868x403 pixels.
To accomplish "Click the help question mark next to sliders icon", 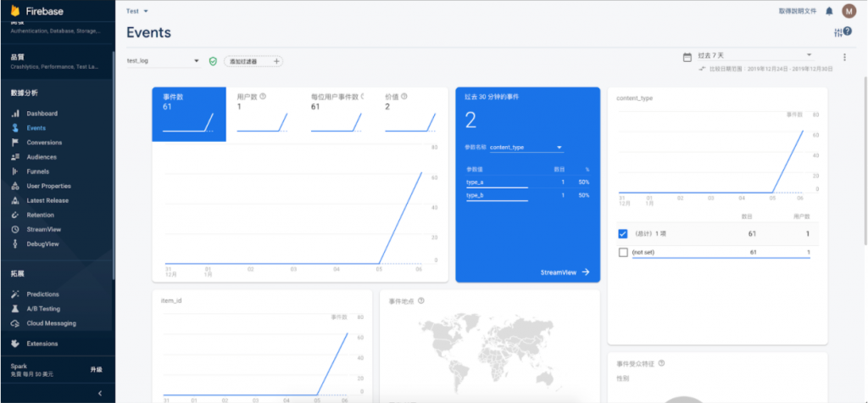I will click(848, 31).
